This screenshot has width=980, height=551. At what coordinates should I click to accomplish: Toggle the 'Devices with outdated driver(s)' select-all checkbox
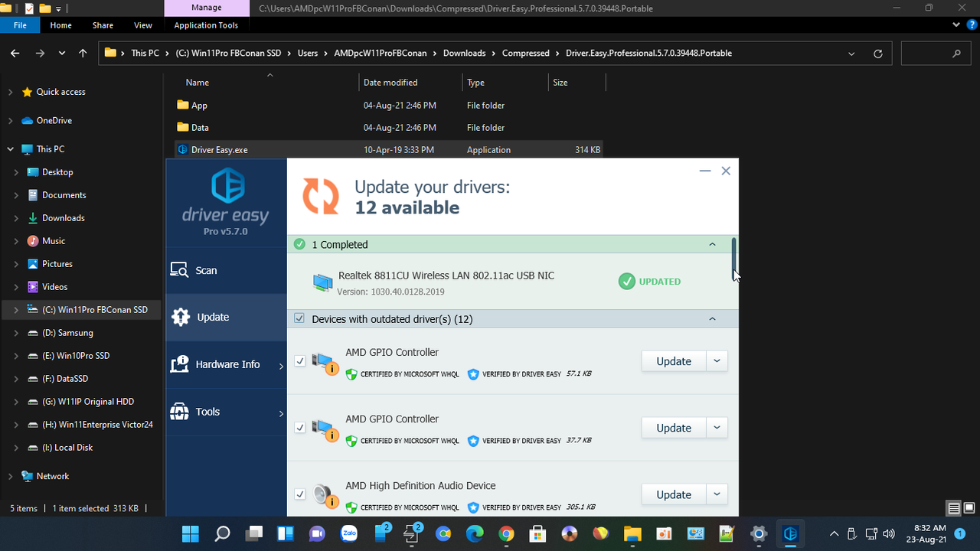[x=299, y=318]
